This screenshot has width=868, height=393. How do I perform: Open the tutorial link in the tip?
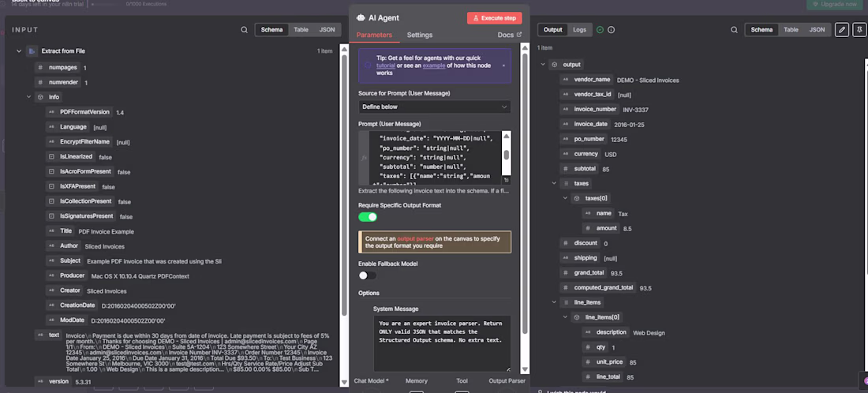pyautogui.click(x=386, y=65)
